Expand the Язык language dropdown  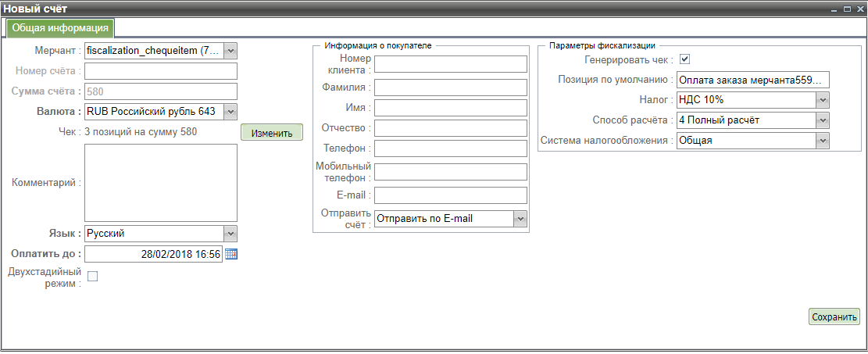point(230,234)
